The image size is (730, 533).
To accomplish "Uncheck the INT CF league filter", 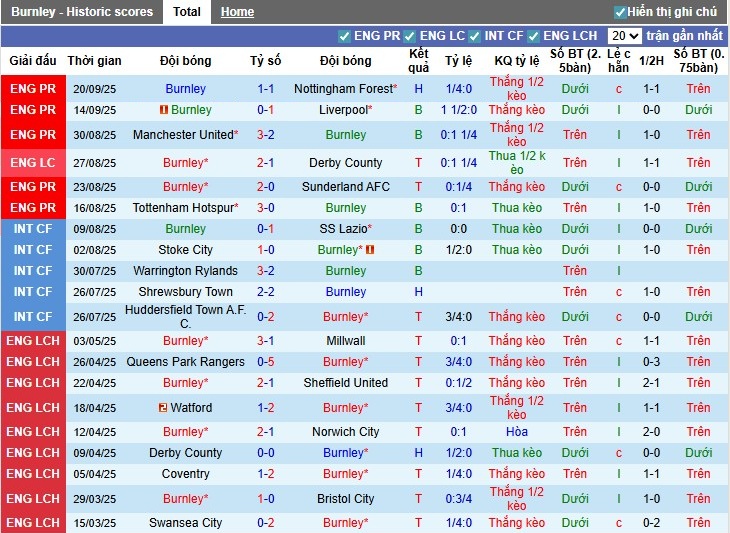I will tap(474, 36).
